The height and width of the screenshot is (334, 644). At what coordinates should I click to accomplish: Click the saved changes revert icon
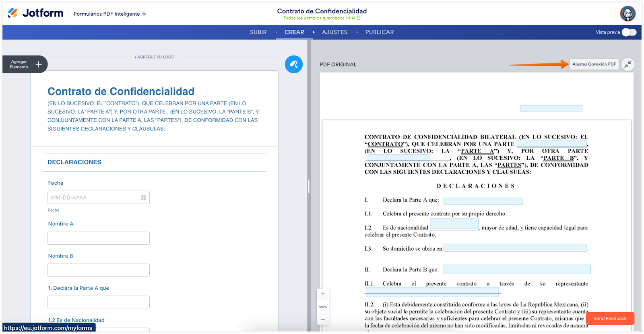pos(359,18)
